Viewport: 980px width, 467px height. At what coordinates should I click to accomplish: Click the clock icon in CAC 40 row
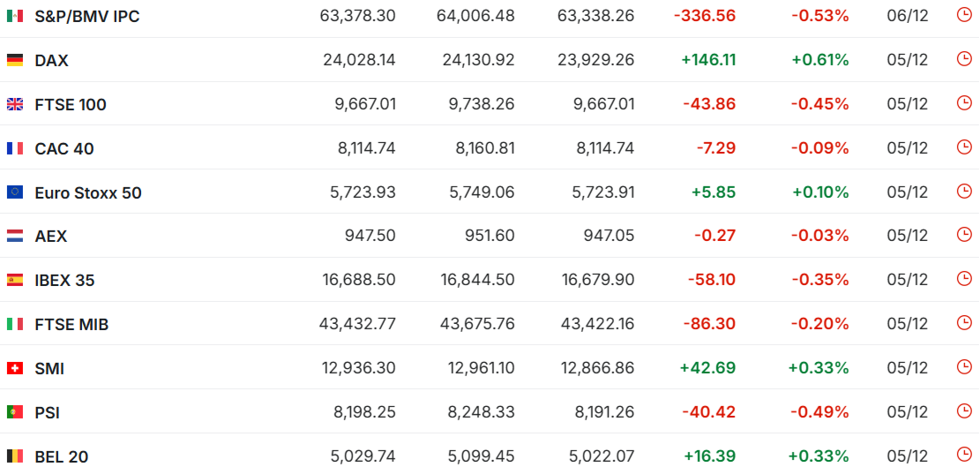(x=964, y=147)
